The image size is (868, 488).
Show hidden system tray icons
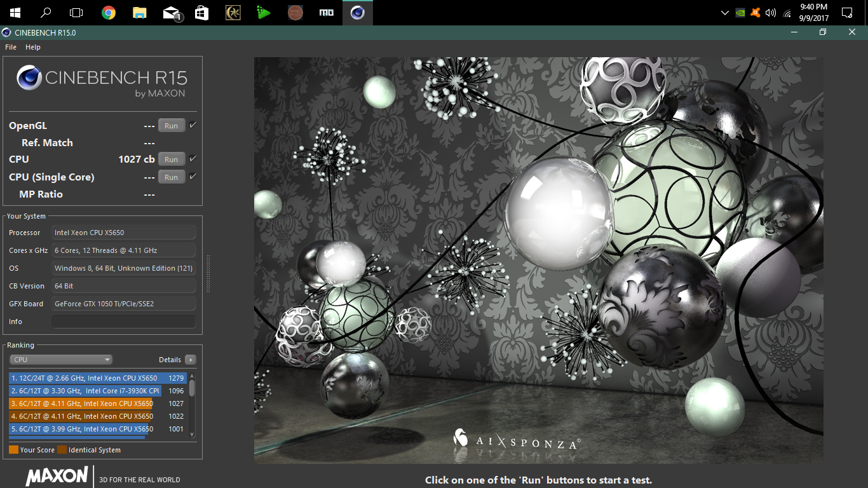click(724, 13)
